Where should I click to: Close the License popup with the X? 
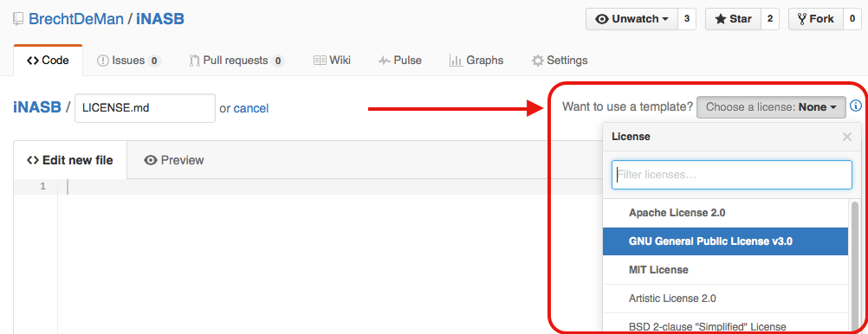pos(847,137)
